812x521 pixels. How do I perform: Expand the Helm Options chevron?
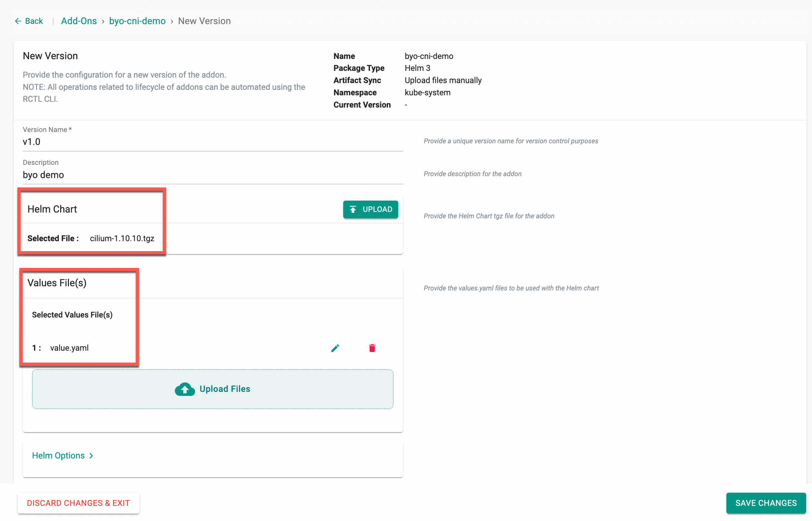91,456
